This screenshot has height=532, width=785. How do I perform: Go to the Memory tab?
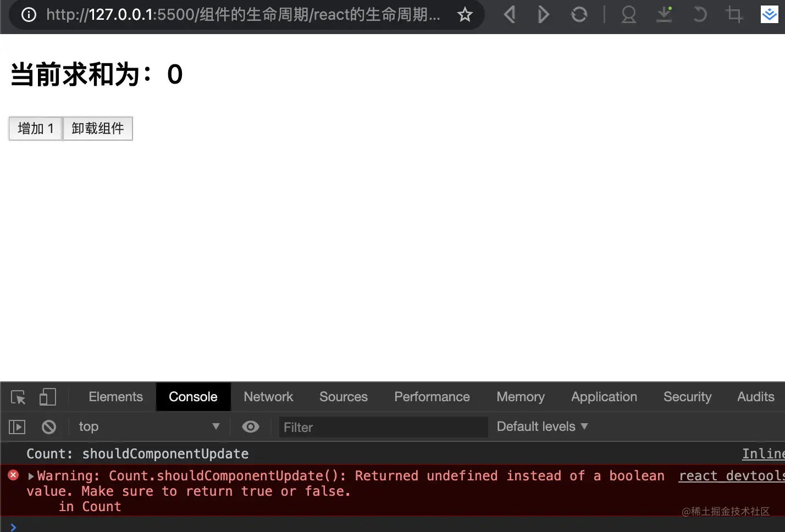(x=521, y=397)
